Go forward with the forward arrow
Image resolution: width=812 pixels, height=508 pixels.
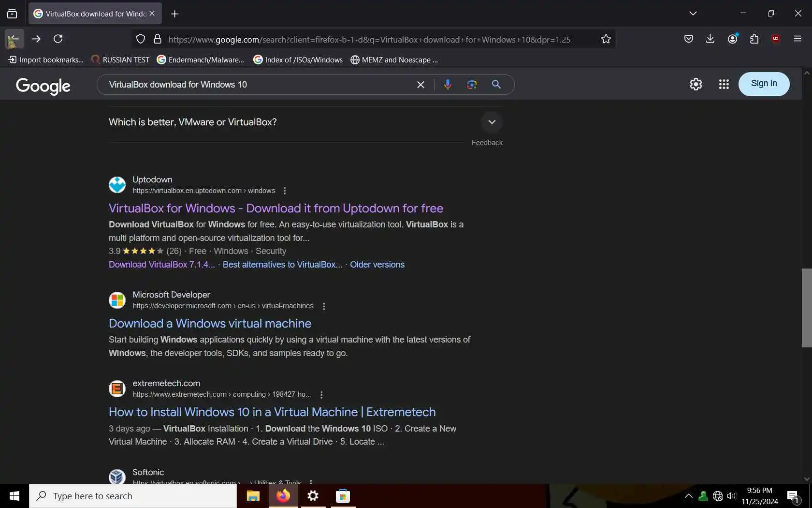click(36, 39)
